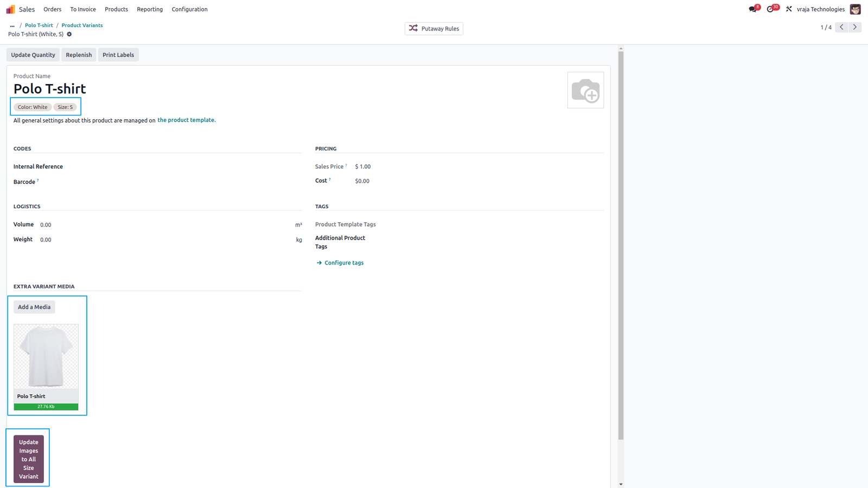868x488 pixels.
Task: Click the debug tools wrench icon
Action: click(789, 9)
